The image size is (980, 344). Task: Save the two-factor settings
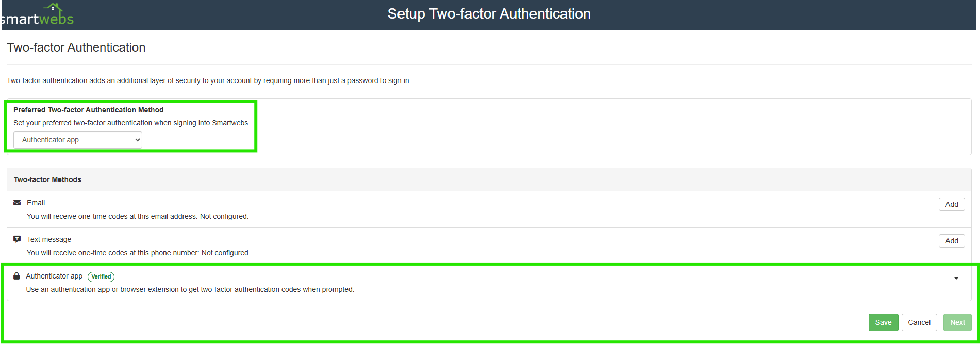(883, 322)
